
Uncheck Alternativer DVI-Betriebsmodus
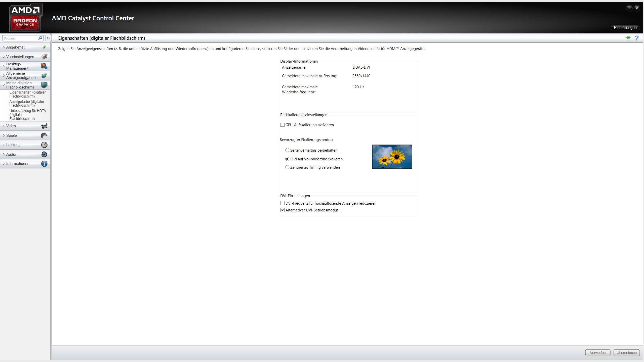[283, 210]
